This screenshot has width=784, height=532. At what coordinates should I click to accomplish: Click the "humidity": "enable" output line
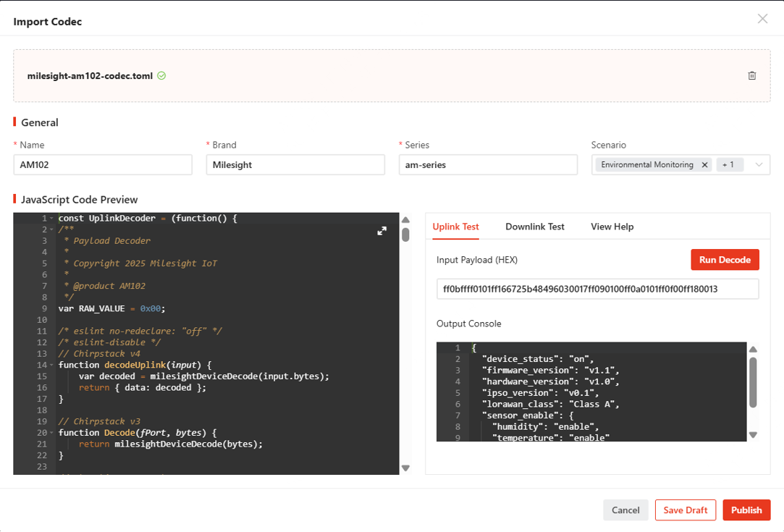[x=546, y=427]
